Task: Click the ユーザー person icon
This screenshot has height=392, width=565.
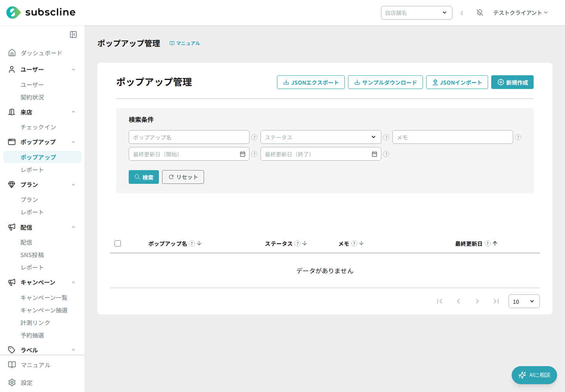Action: [x=12, y=69]
